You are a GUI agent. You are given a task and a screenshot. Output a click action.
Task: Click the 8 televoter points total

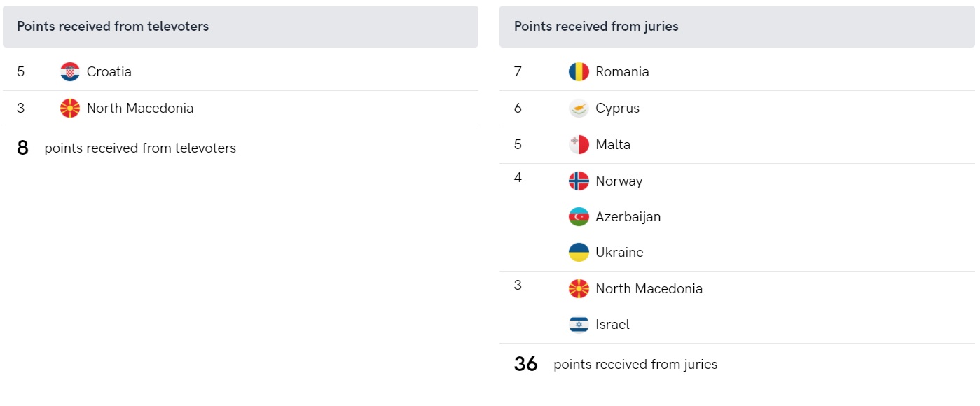tap(22, 148)
